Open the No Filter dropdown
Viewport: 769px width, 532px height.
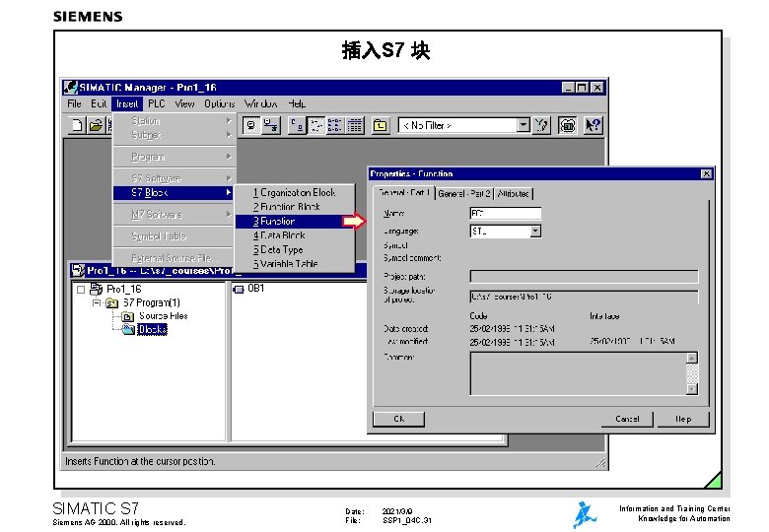(x=524, y=125)
